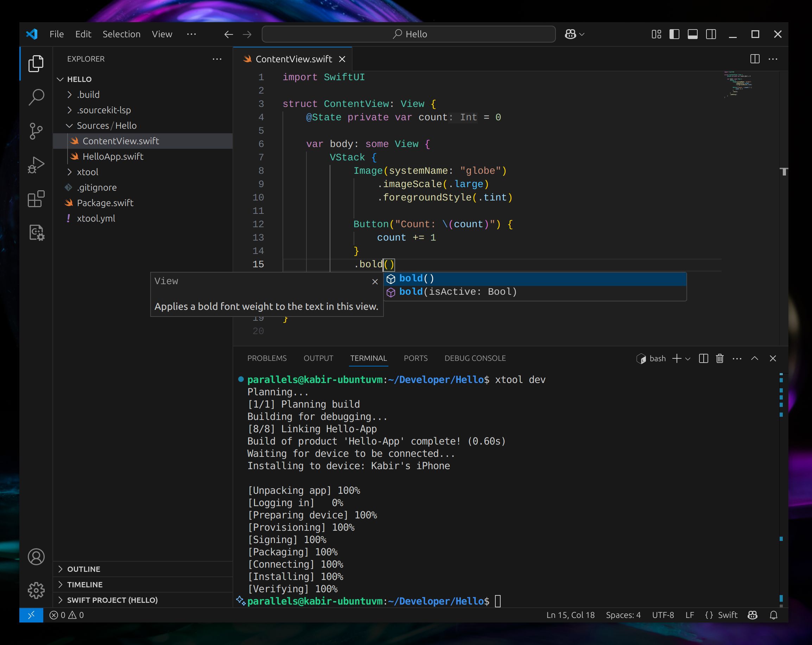
Task: Split the terminal pane
Action: [704, 358]
